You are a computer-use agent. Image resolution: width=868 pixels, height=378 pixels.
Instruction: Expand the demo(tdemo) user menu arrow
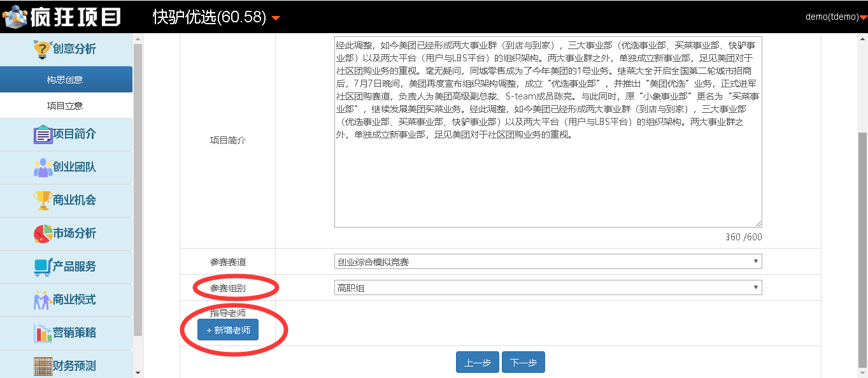pos(864,18)
